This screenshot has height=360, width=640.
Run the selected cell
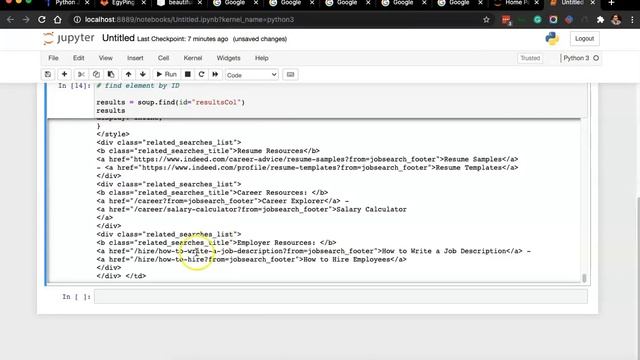[x=167, y=74]
